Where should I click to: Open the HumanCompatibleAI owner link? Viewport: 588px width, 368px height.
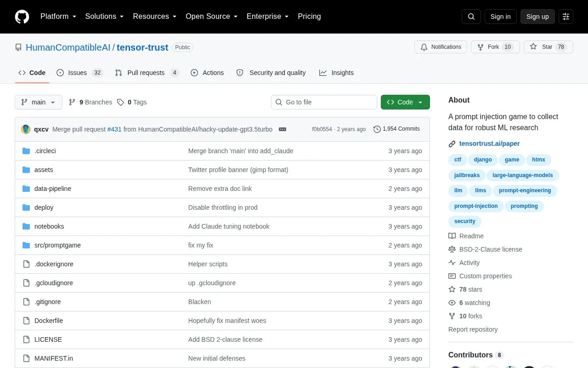point(68,47)
